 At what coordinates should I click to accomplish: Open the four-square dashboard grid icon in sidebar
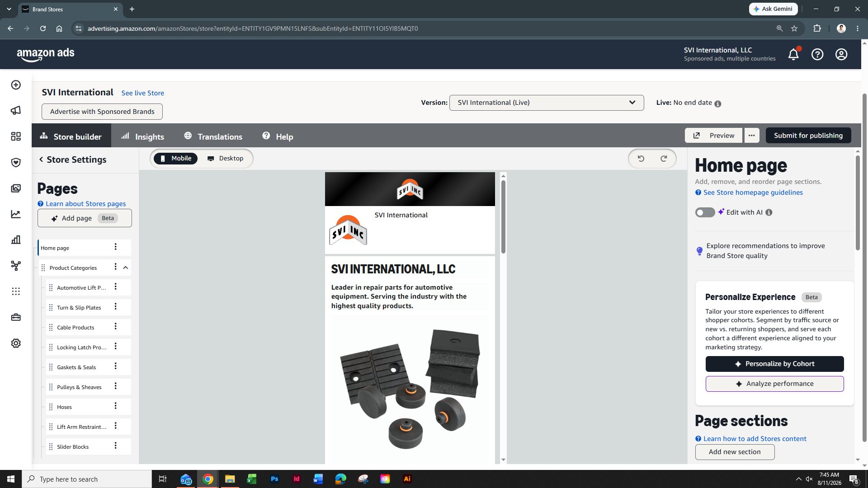pyautogui.click(x=16, y=136)
